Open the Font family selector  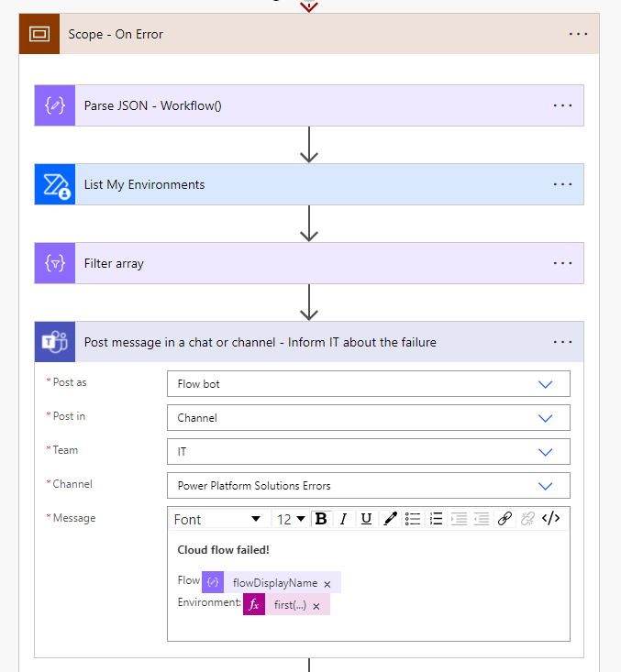point(217,519)
